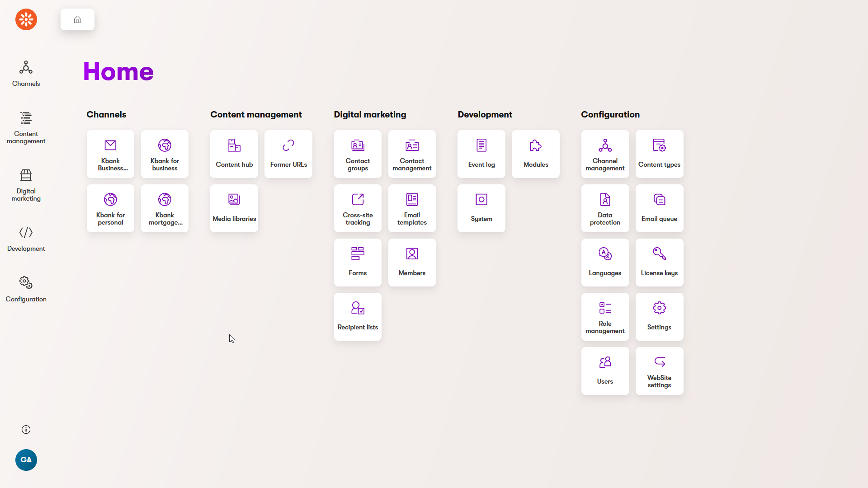Screen dimensions: 868x488
Task: Open the Content hub tile
Action: click(234, 154)
